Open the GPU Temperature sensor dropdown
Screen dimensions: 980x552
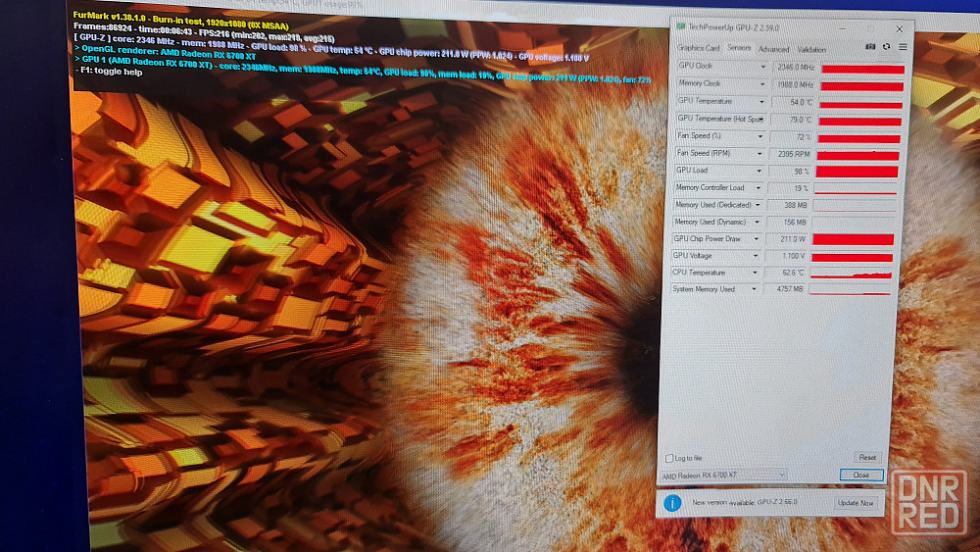[x=761, y=102]
